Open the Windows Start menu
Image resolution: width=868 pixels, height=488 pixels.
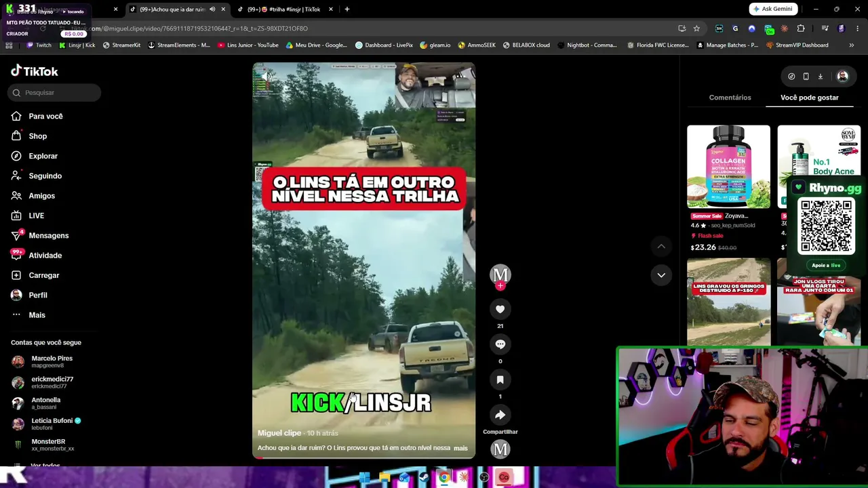coord(364,478)
